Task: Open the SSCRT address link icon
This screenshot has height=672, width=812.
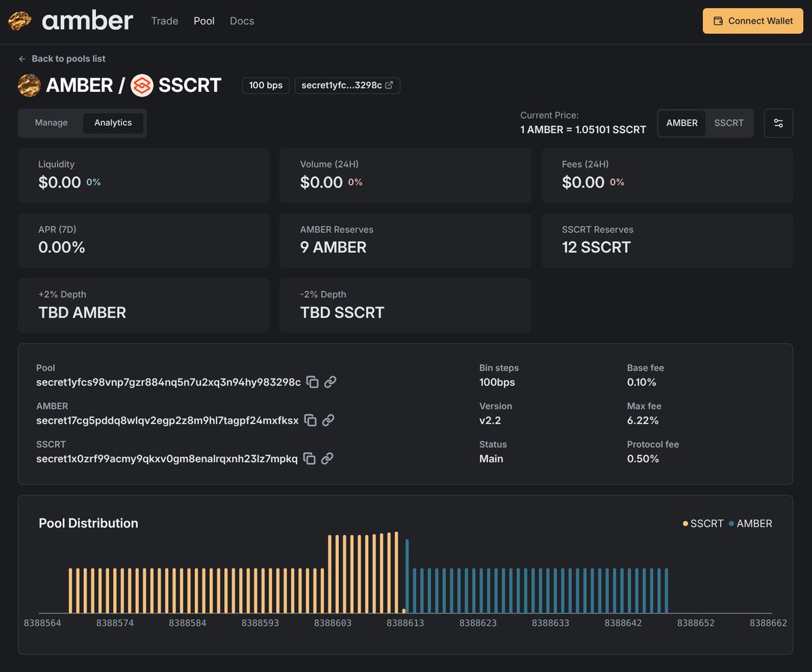Action: [327, 458]
